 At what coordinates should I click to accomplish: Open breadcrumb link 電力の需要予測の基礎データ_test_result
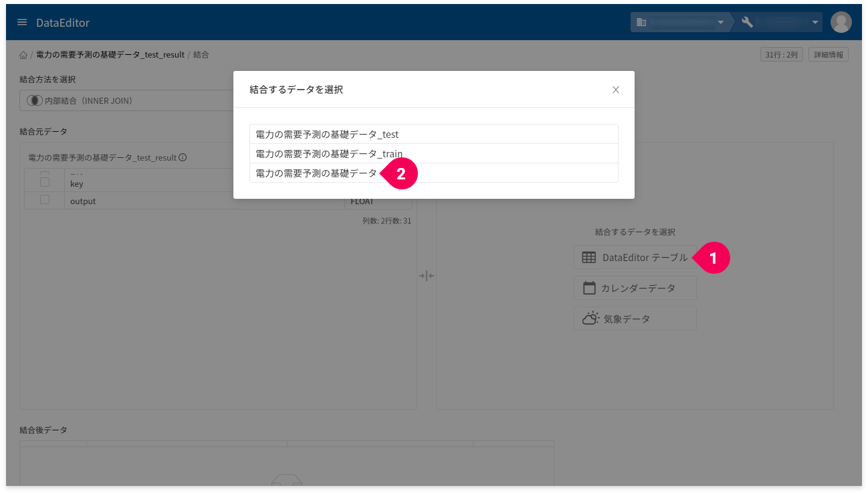point(110,55)
